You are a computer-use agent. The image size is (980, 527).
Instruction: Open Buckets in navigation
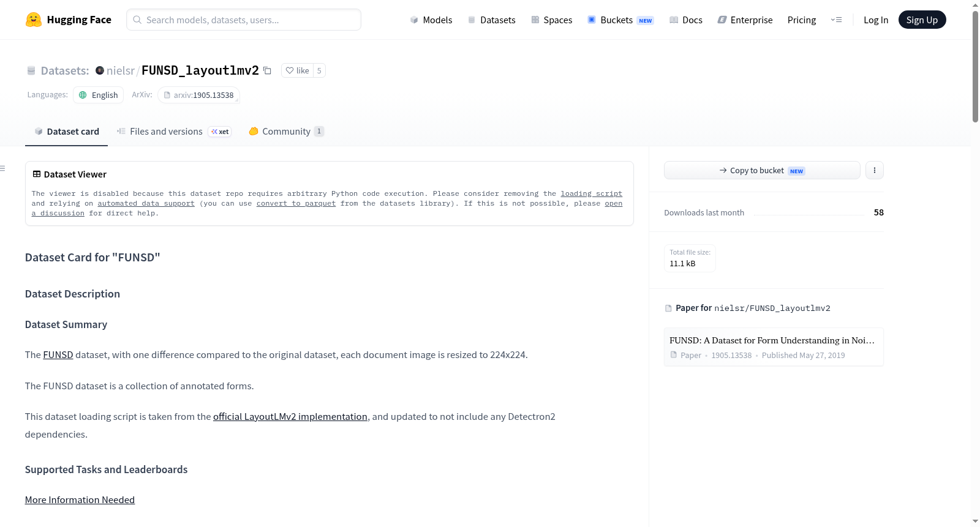[x=620, y=20]
